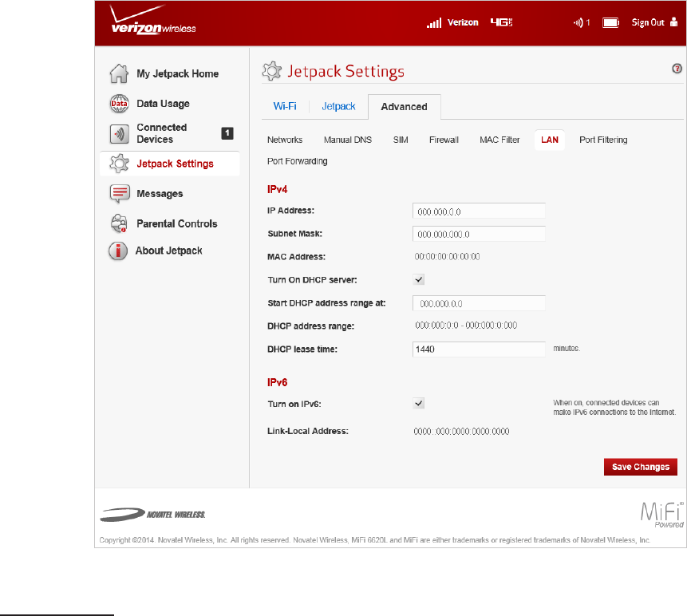Click the My Jetpack Home house icon
Viewport: 687px width, 616px height.
click(118, 74)
